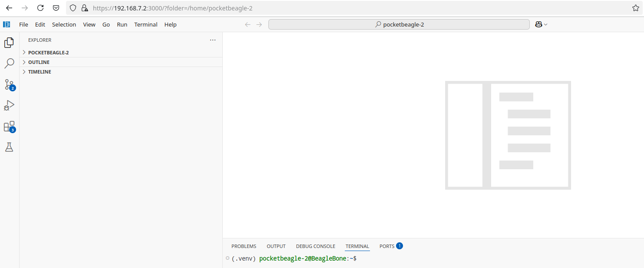The width and height of the screenshot is (644, 268).
Task: Open the Terminal menu
Action: tap(145, 24)
